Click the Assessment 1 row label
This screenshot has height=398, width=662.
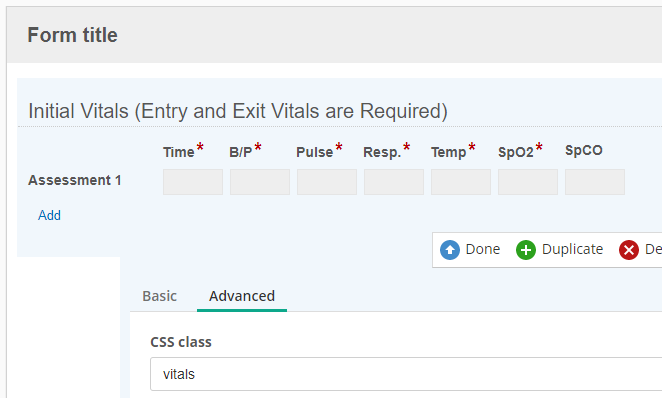(75, 180)
